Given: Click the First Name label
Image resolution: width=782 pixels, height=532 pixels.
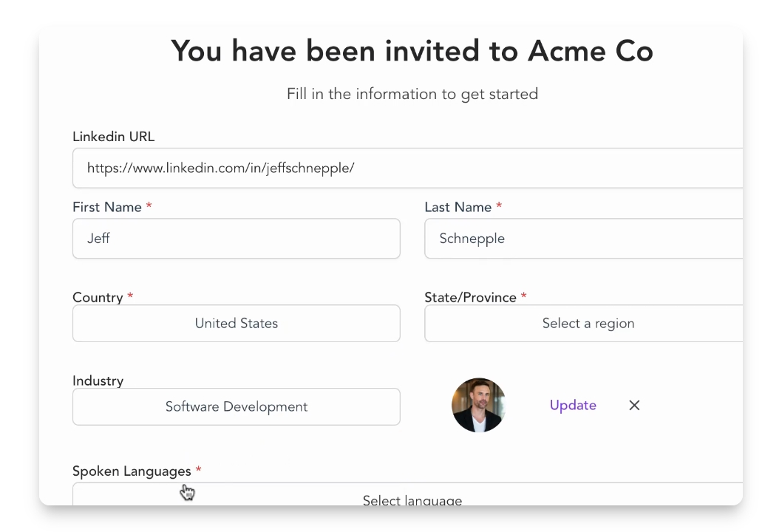Looking at the screenshot, I should [x=107, y=208].
